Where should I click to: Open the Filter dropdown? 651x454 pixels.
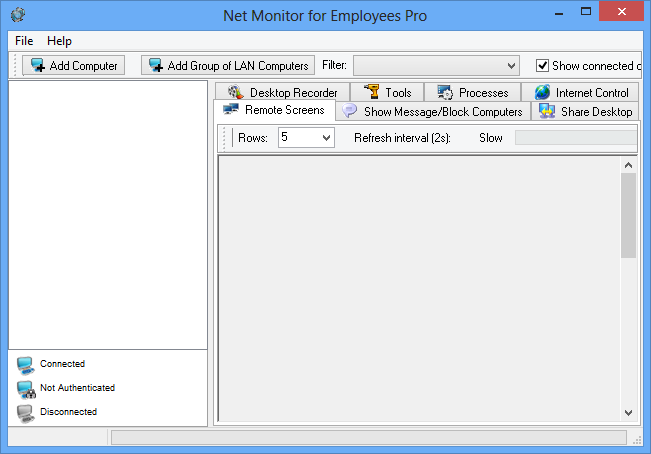[436, 66]
